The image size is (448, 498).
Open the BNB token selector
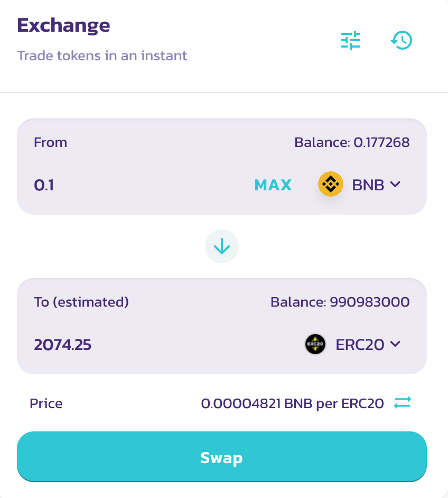(x=359, y=185)
